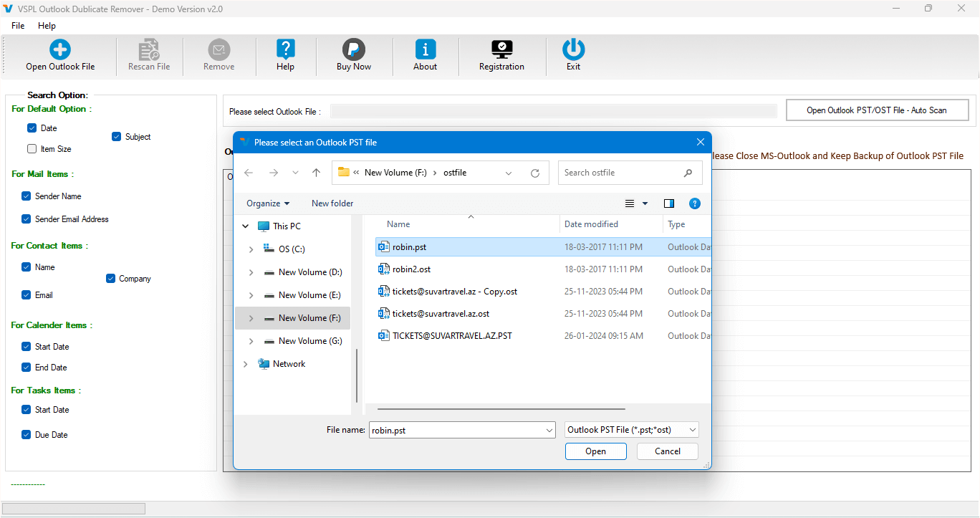Go forward in the file dialog
The height and width of the screenshot is (518, 980).
point(273,173)
